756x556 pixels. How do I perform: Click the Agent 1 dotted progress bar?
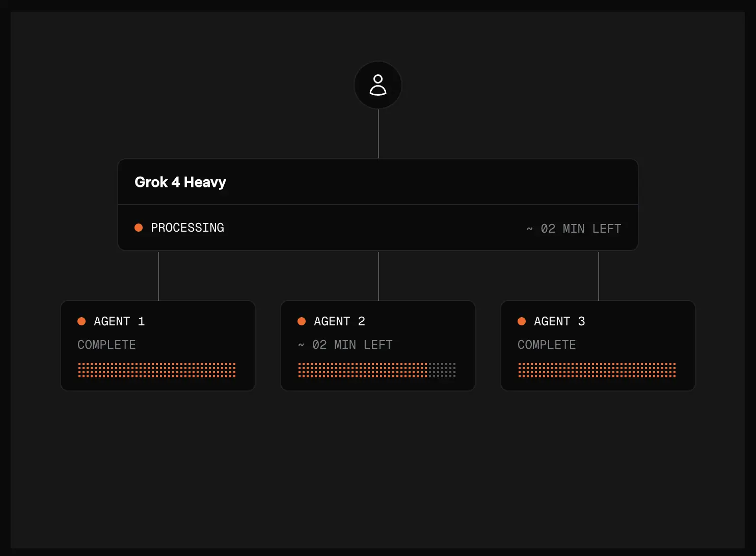[157, 370]
